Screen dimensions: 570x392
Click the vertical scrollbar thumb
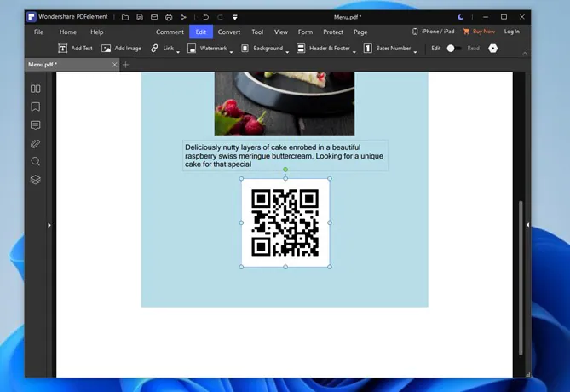[521, 278]
